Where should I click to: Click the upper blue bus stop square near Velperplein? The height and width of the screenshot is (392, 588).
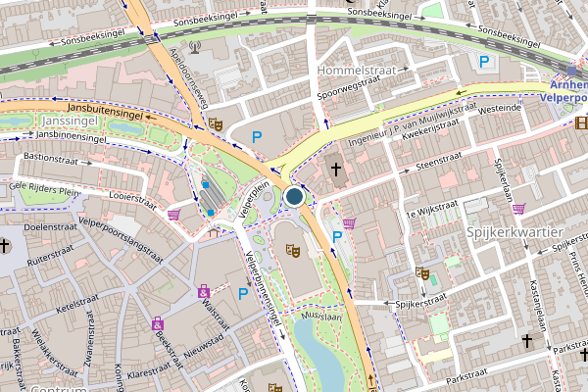(x=206, y=185)
